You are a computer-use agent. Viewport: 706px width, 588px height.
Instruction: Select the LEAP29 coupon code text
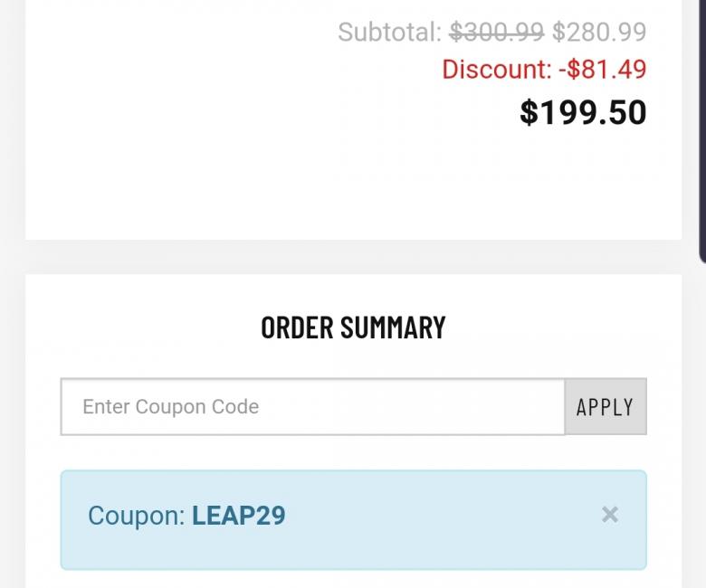pyautogui.click(x=238, y=516)
